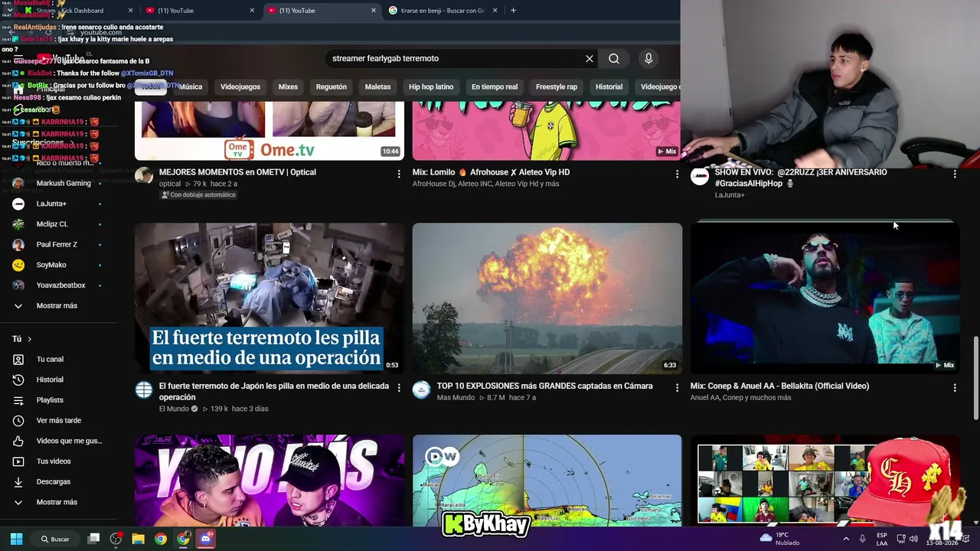Open optical channel avatar
Image resolution: width=980 pixels, height=551 pixels.
[x=144, y=176]
